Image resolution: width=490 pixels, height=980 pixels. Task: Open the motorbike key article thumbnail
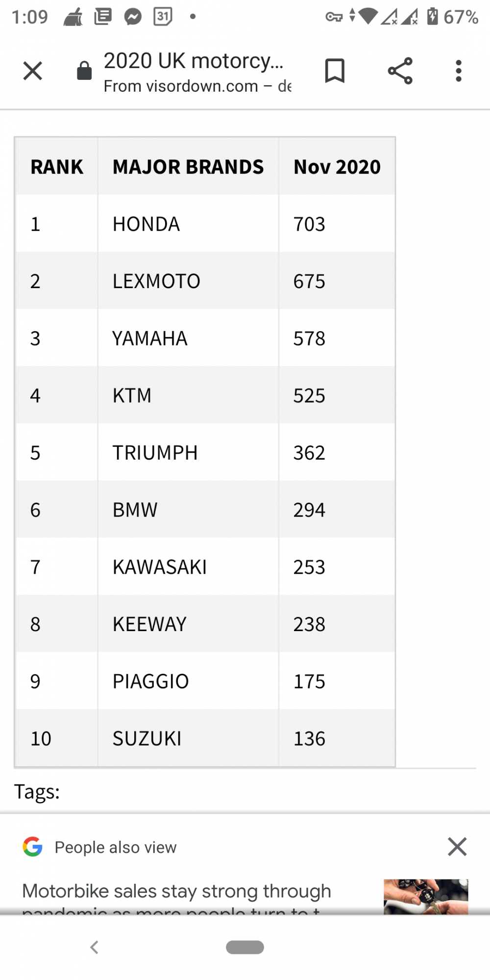click(x=426, y=897)
